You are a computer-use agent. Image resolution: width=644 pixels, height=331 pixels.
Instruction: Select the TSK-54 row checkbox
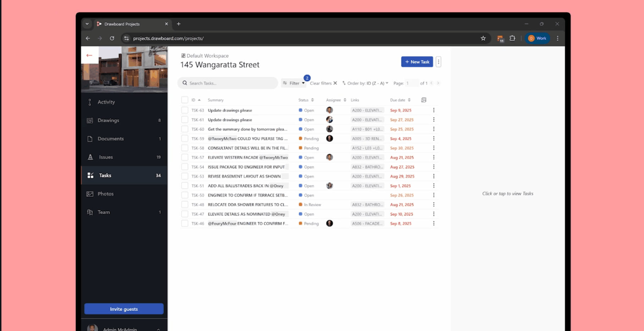(x=185, y=167)
